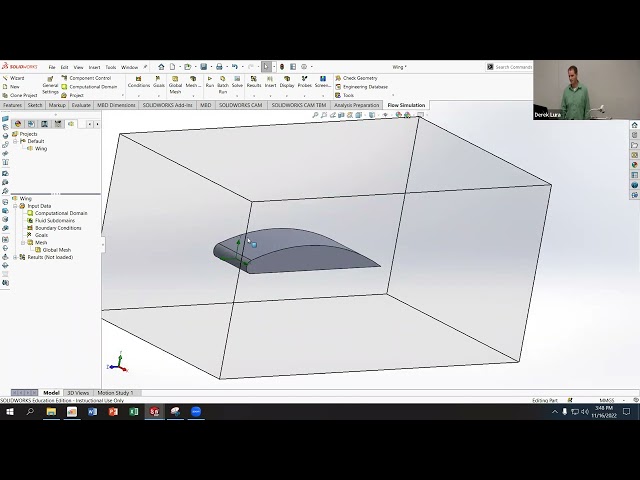Open Appearances tab in right task pane
This screenshot has width=640, height=480.
pyautogui.click(x=634, y=165)
